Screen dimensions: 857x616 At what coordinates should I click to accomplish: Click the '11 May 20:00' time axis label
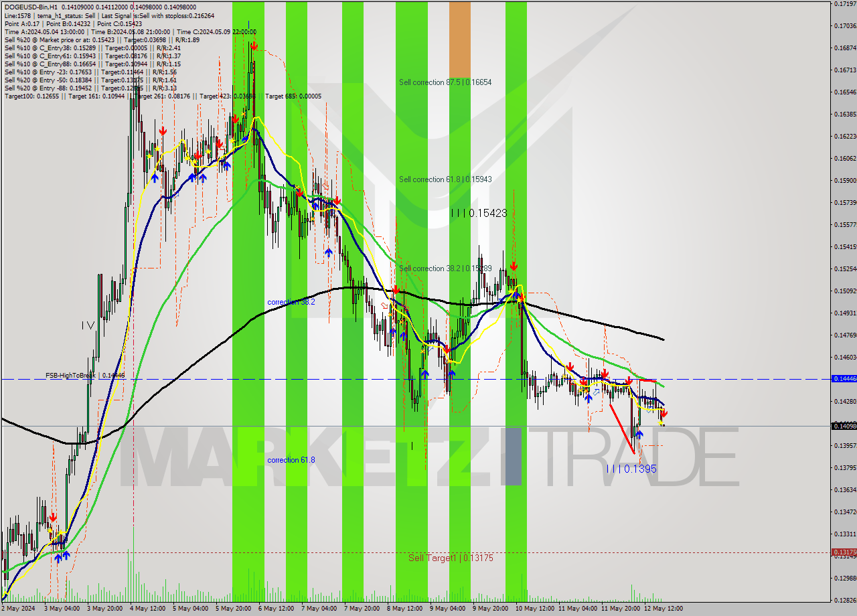click(619, 609)
